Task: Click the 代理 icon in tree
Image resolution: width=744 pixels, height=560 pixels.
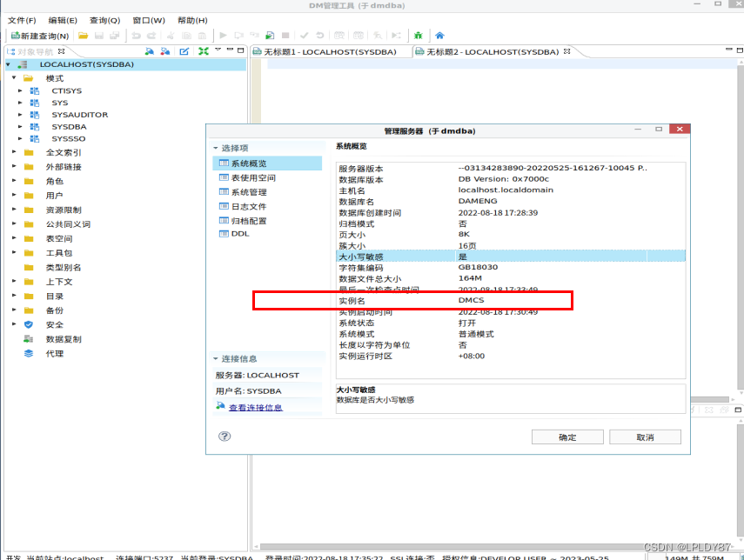Action: [x=29, y=354]
